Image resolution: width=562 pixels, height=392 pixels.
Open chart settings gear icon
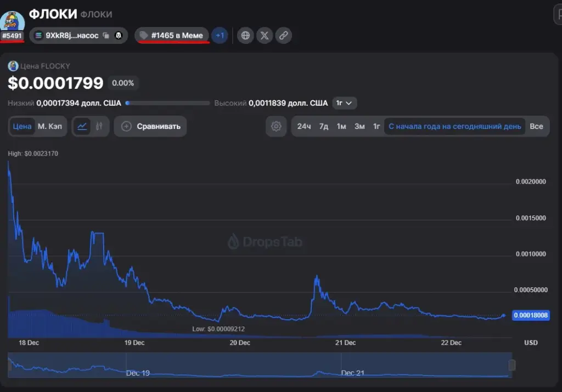276,126
